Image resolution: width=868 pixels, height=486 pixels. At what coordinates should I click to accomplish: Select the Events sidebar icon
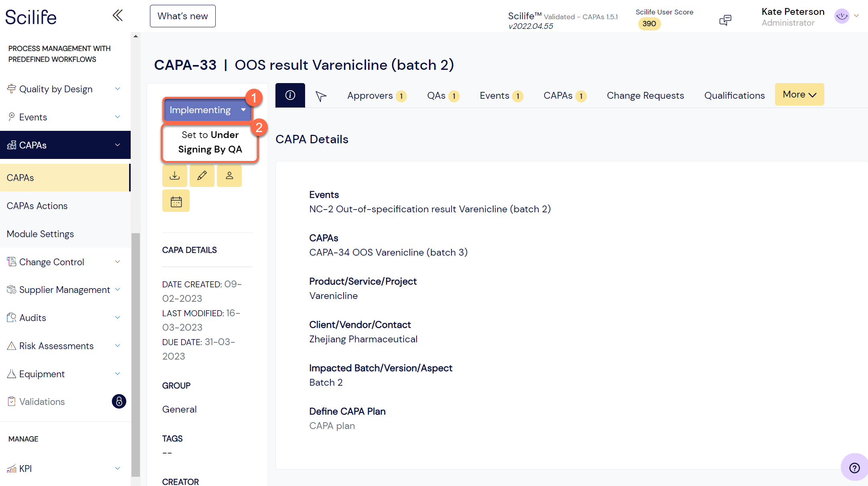click(12, 117)
